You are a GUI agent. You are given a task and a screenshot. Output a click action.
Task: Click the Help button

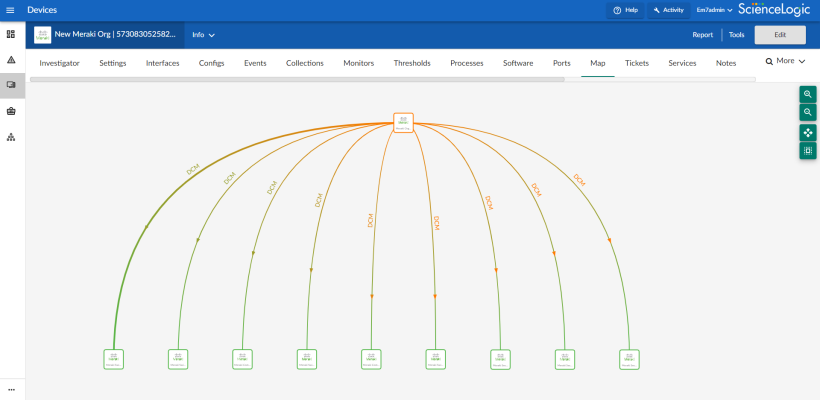(x=625, y=10)
